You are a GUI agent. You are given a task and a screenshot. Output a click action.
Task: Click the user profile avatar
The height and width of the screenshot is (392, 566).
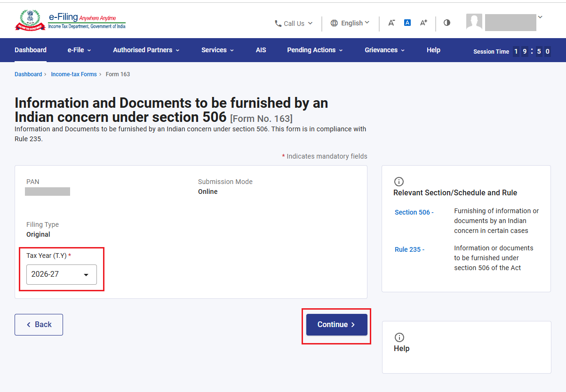click(474, 22)
